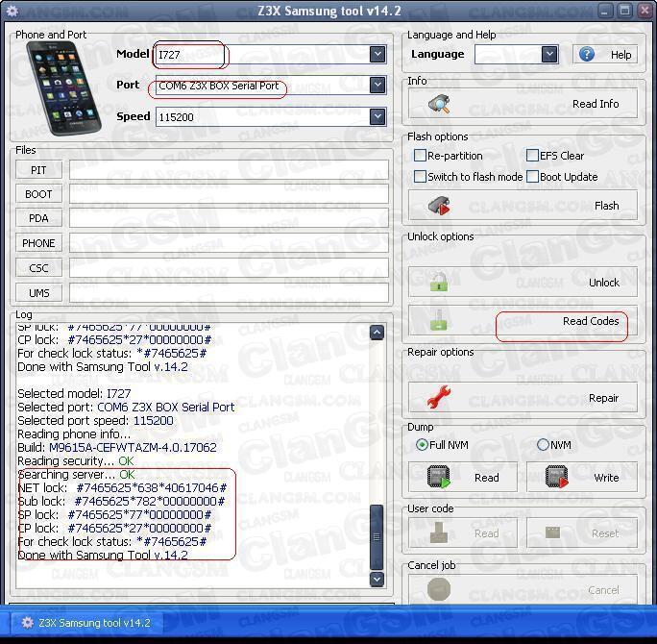The height and width of the screenshot is (644, 657).
Task: Click the PIT file button
Action: pyautogui.click(x=38, y=170)
